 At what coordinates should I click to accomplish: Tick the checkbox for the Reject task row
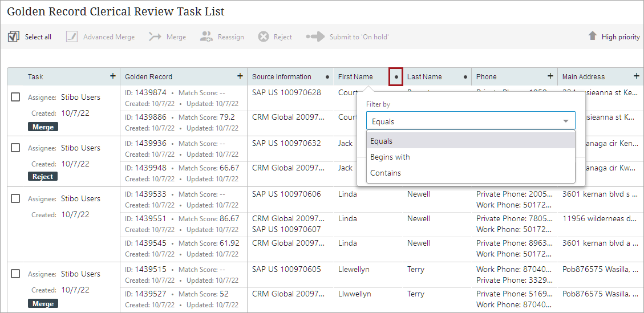(16, 148)
